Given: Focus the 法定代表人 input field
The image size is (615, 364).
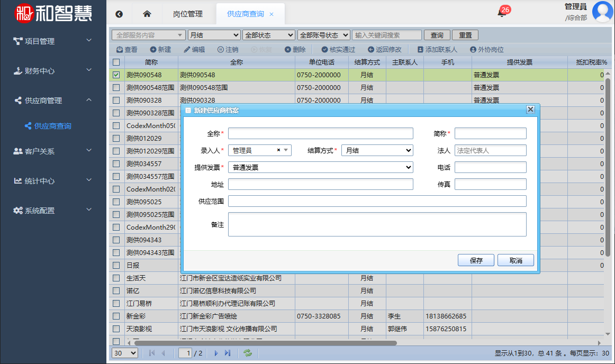Looking at the screenshot, I should [490, 150].
